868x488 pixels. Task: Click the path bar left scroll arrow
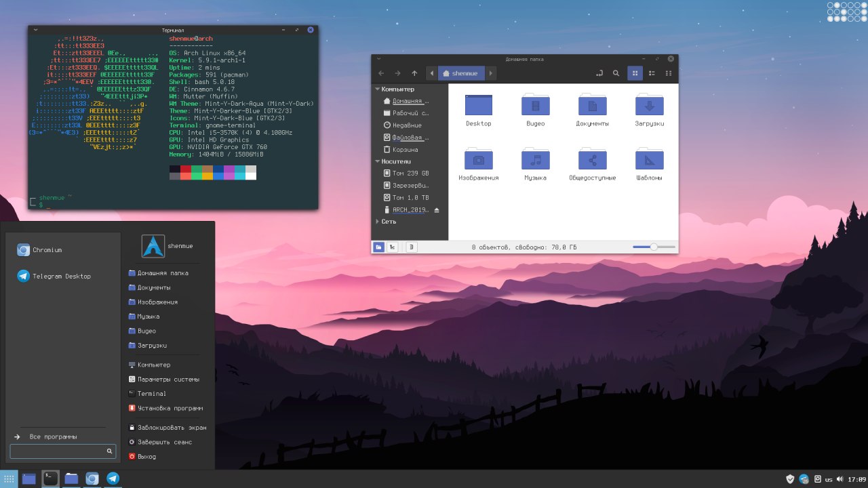432,73
